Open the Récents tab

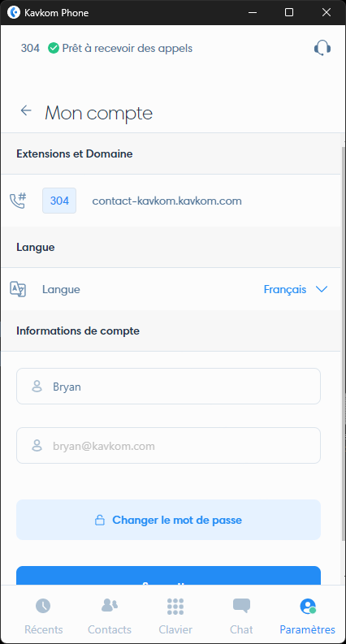pyautogui.click(x=44, y=616)
